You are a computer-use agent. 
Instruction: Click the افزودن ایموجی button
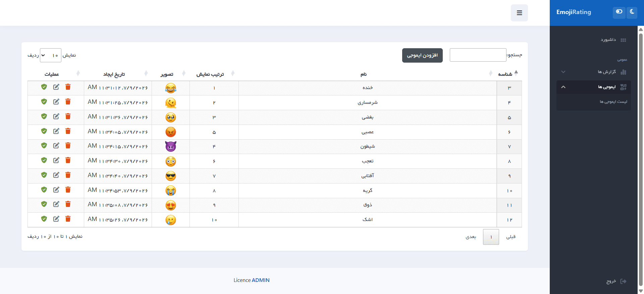[422, 55]
